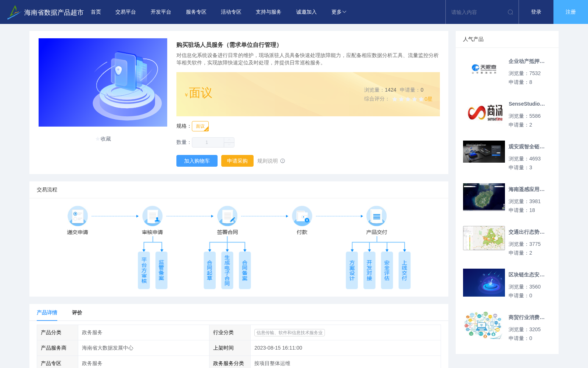
Task: Increase quantity with the up arrow
Action: click(229, 140)
